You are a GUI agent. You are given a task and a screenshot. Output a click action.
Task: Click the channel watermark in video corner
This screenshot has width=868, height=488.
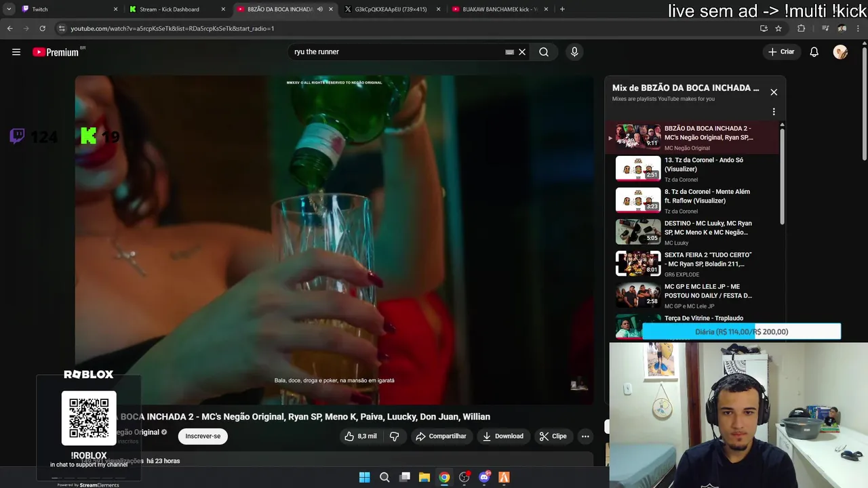tap(579, 384)
